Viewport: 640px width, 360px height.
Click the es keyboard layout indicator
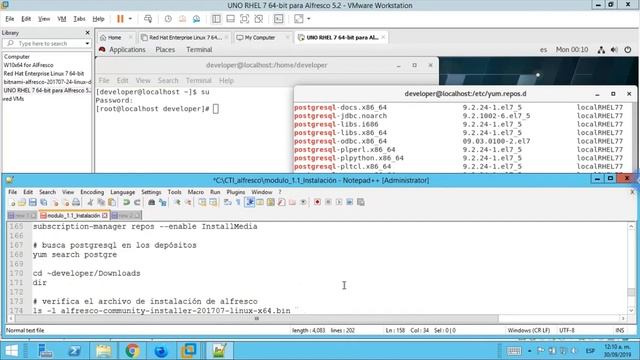pos(543,50)
